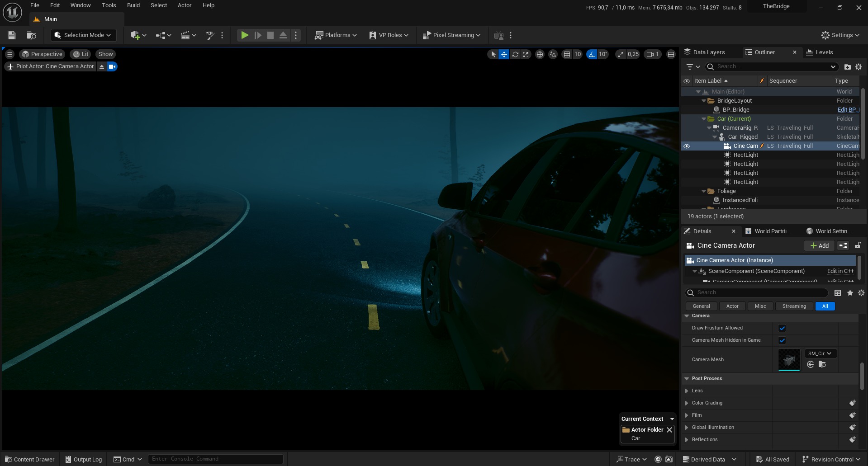Activate the scale gizmo tool
Screen dimensions: 868x466
[x=526, y=54]
